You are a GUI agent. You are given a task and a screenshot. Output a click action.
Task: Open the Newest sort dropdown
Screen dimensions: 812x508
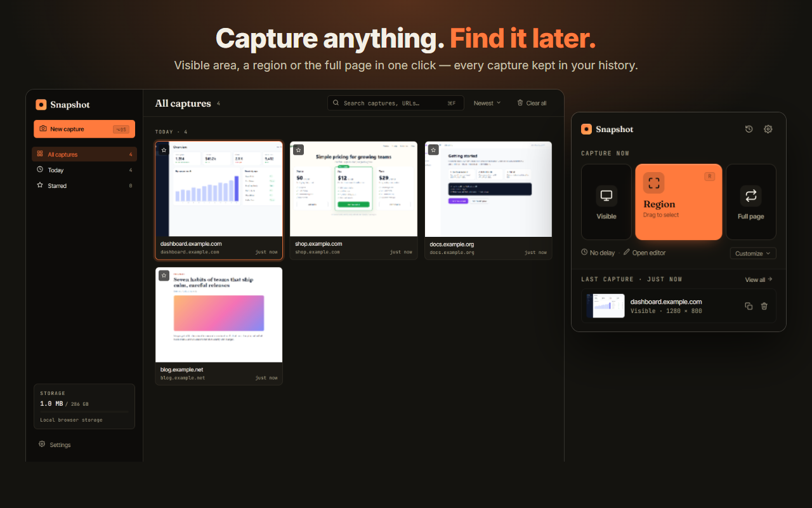[487, 103]
